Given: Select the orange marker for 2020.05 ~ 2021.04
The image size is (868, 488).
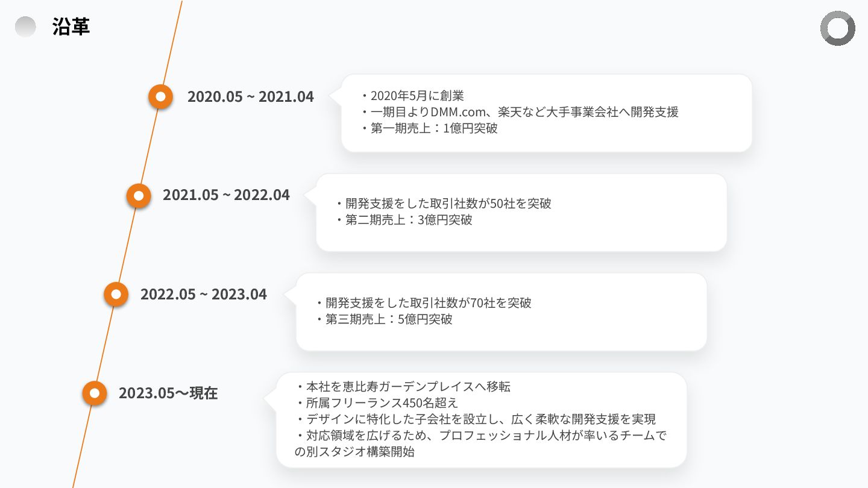Looking at the screenshot, I should 160,96.
